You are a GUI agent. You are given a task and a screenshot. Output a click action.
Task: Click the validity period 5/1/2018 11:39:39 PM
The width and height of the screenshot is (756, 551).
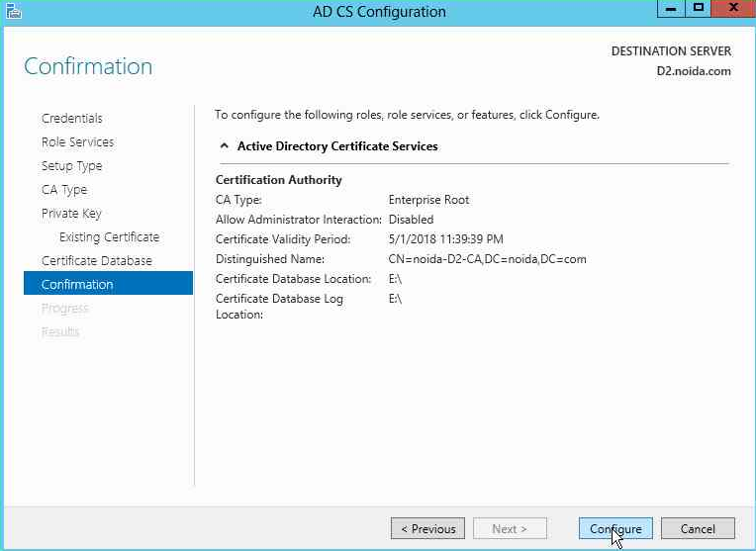[x=446, y=239]
